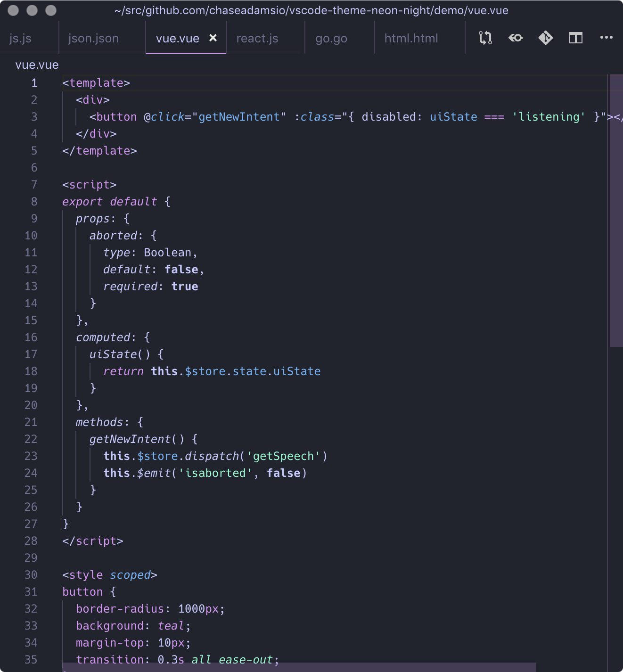Click "$store.state.uiState" on line 18
The height and width of the screenshot is (672, 623).
253,371
